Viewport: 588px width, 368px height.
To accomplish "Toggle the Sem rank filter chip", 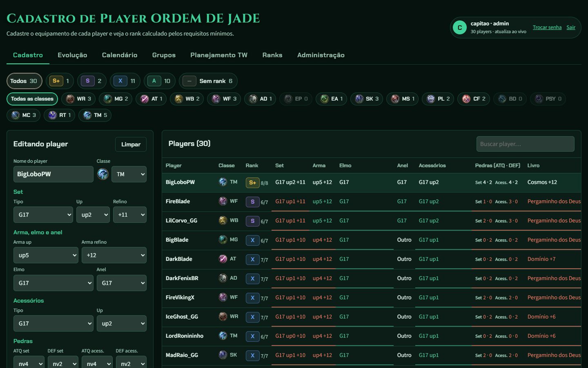I will point(208,81).
